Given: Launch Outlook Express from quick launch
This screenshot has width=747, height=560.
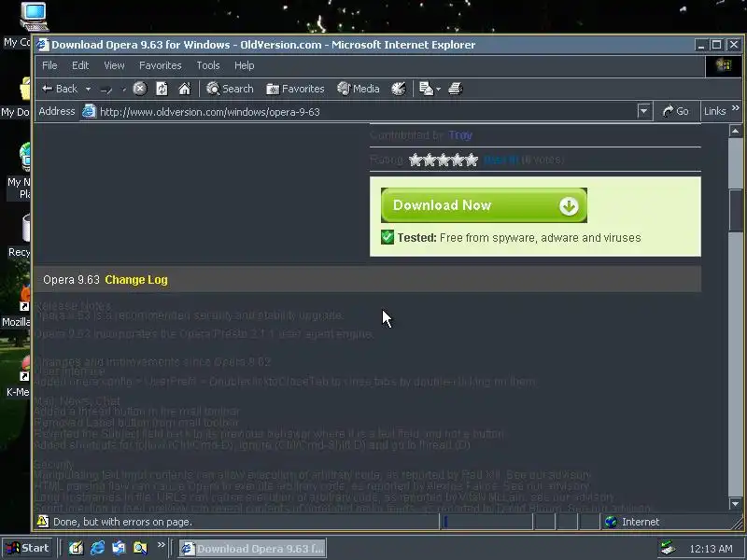Looking at the screenshot, I should pos(119,548).
